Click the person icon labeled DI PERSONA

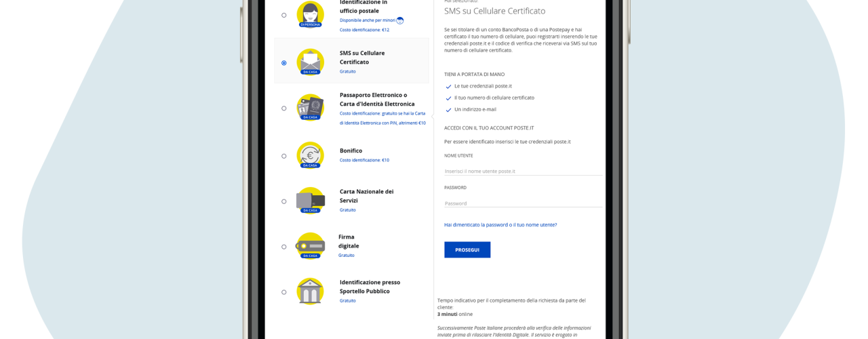[x=310, y=14]
